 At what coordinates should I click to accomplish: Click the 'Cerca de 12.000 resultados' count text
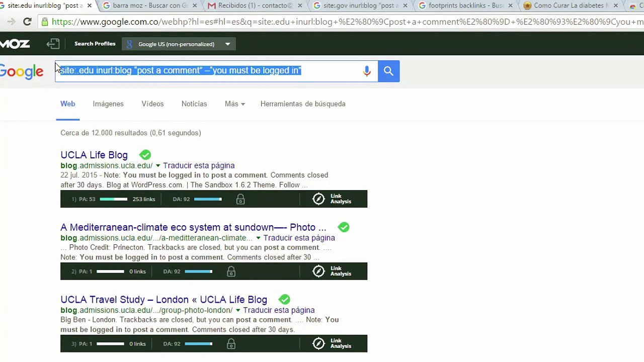tap(131, 133)
